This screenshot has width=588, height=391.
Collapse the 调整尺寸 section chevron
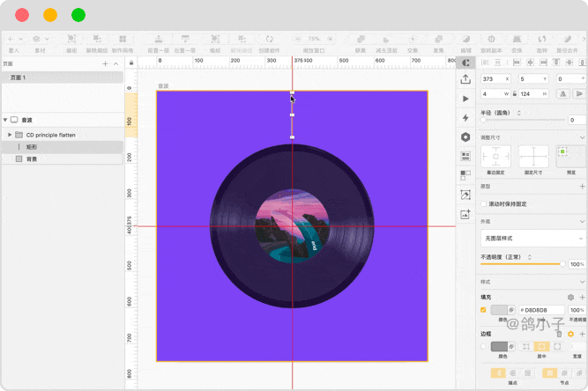pyautogui.click(x=582, y=137)
